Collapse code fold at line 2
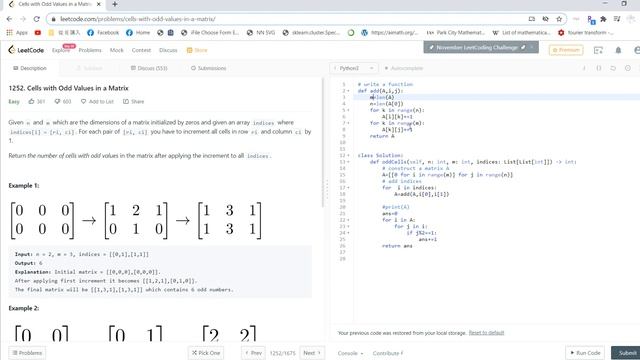 point(348,91)
